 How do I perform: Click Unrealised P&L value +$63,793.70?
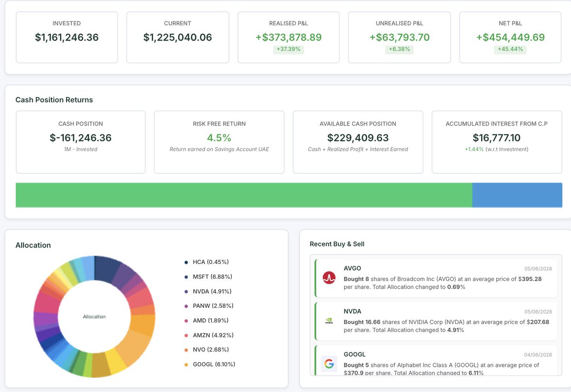click(x=399, y=38)
